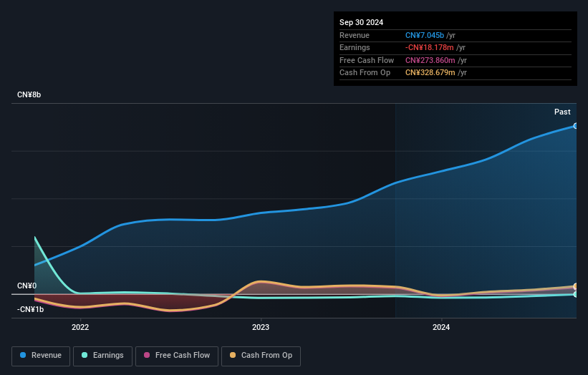Click the Cash From Op label in tooltip
The image size is (588, 375).
coord(365,73)
